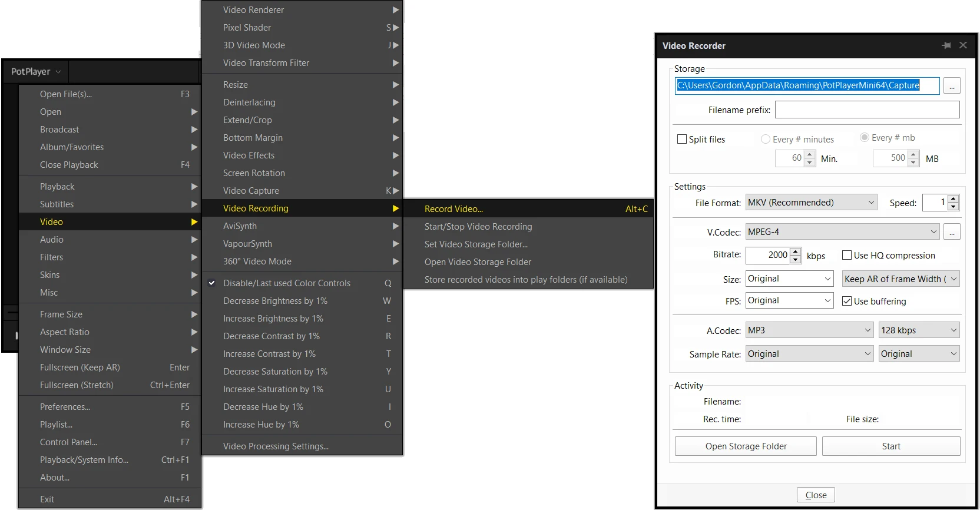Open the Screen Rotation submenu

(x=302, y=173)
